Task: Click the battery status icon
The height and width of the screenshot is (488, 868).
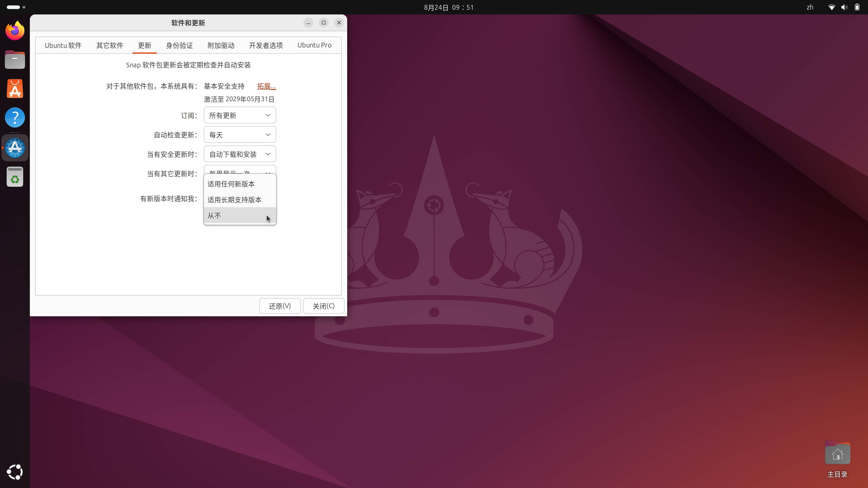Action: [857, 7]
